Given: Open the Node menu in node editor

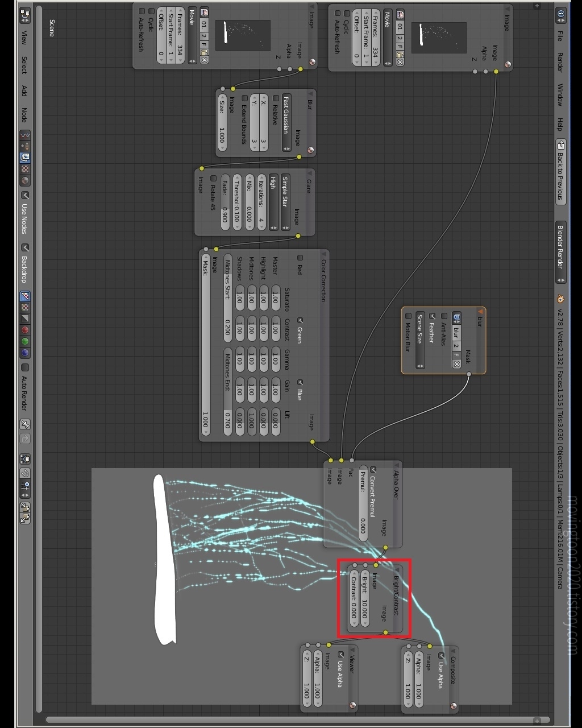Looking at the screenshot, I should [24, 115].
